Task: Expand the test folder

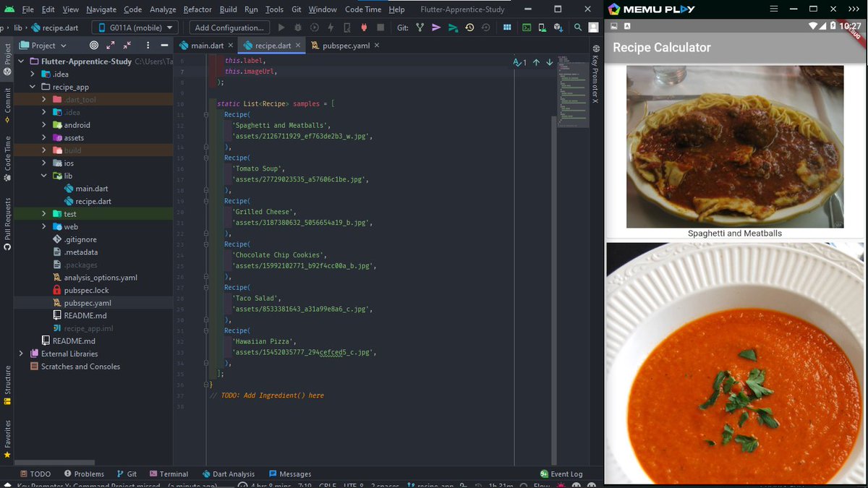Action: (44, 214)
